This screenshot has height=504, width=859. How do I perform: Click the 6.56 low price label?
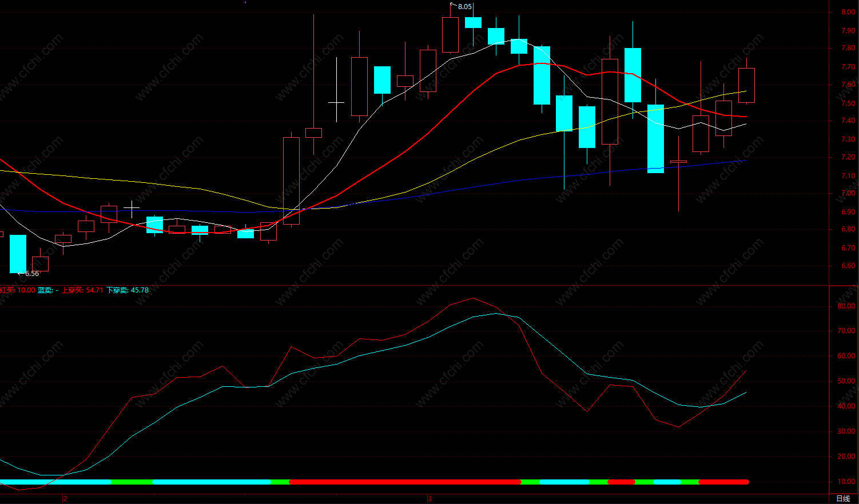coord(32,274)
